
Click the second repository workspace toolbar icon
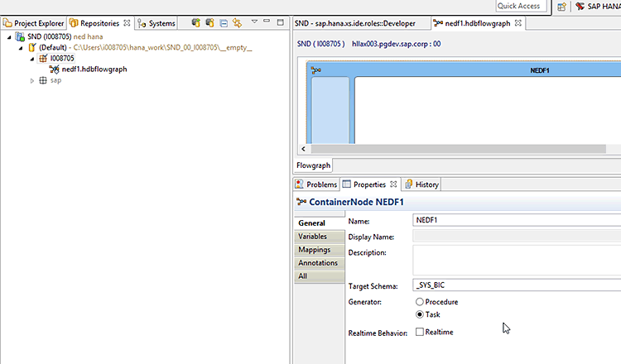[x=209, y=23]
